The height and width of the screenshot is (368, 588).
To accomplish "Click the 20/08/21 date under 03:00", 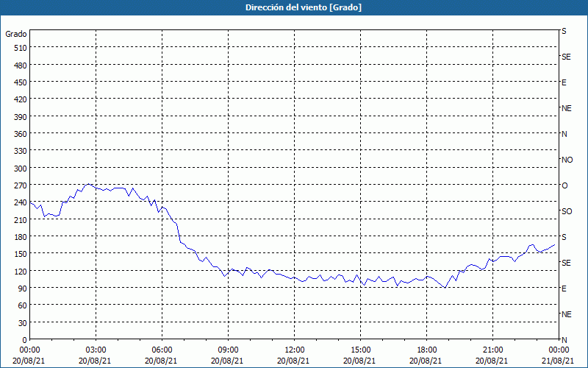I will coord(95,361).
